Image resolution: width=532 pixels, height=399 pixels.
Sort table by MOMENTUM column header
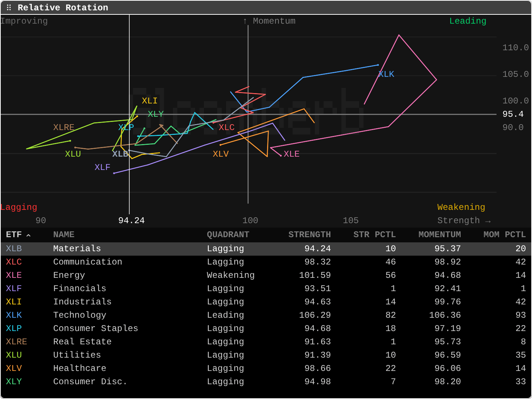click(440, 235)
